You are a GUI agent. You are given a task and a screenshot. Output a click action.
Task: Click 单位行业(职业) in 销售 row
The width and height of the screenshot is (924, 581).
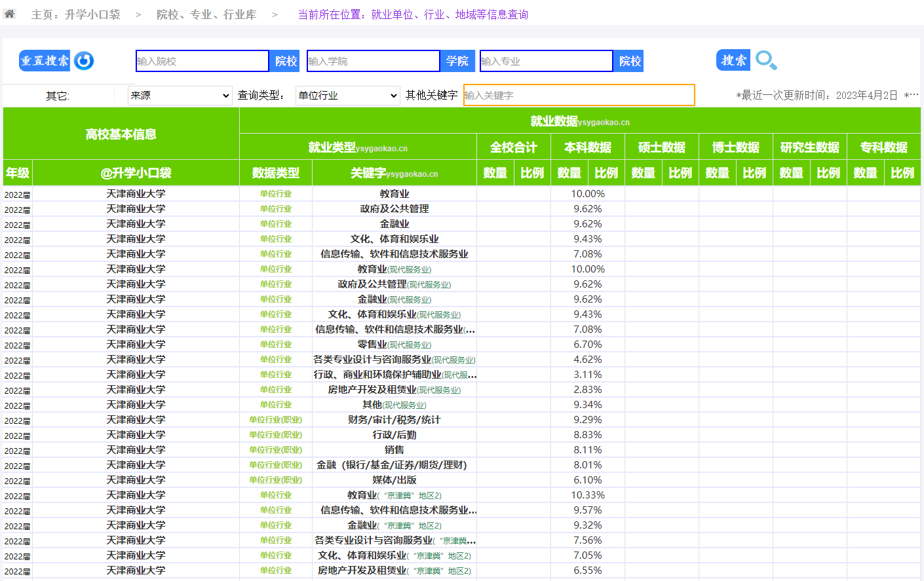275,450
